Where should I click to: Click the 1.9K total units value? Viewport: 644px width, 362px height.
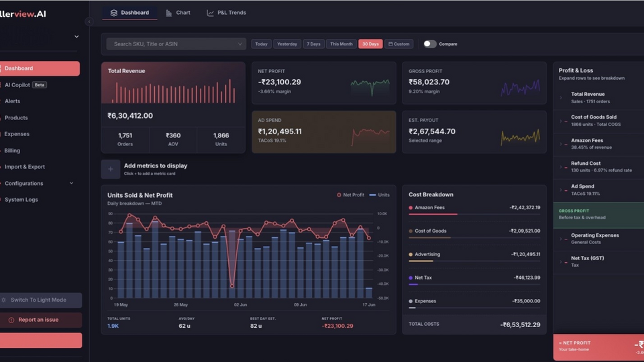tap(113, 326)
